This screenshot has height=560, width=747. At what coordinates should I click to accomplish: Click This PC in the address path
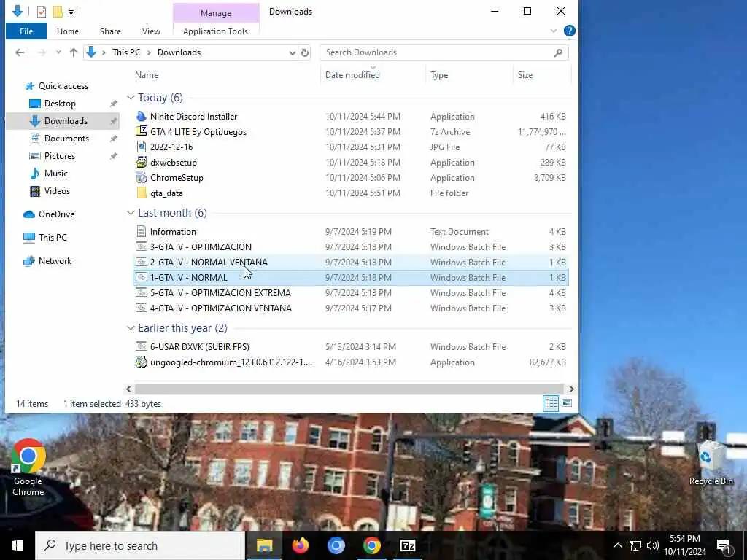coord(126,52)
